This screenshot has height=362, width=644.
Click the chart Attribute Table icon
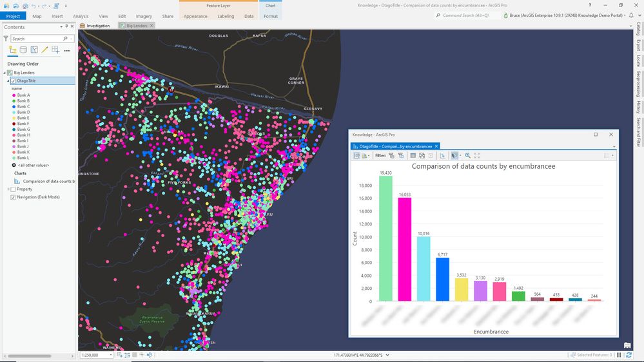[x=413, y=155]
